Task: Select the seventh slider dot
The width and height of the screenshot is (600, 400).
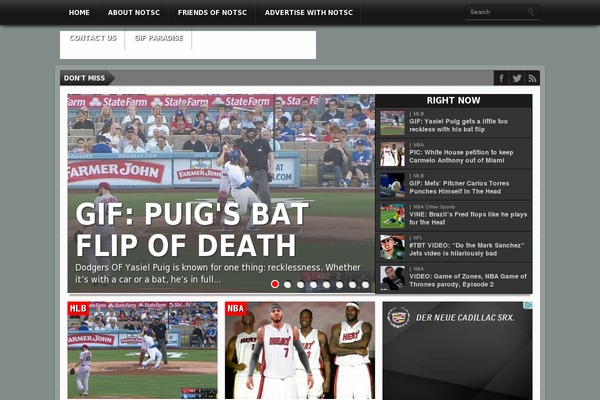Action: pos(353,284)
